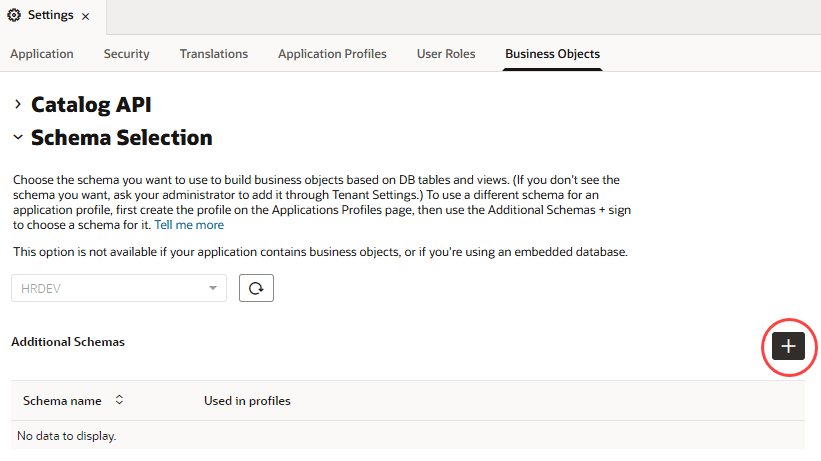Expand the Catalog API section
This screenshot has width=821, height=461.
(x=18, y=104)
